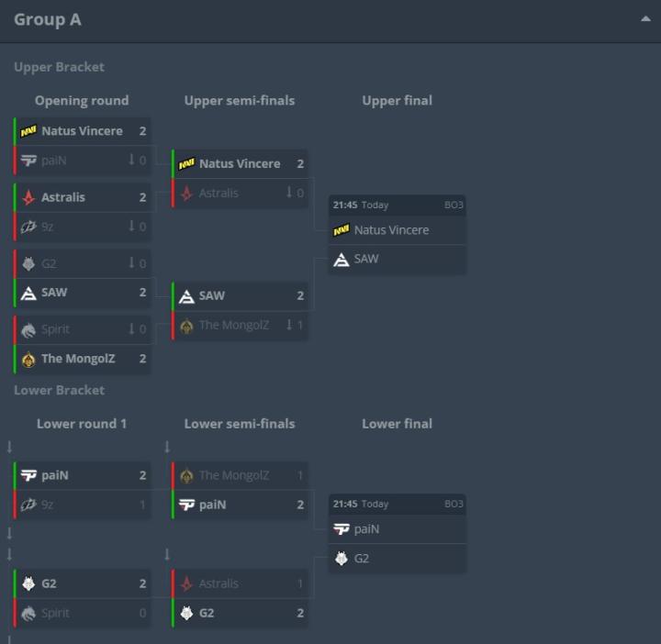
Task: Click 9z logo in Lower round 1
Action: (28, 505)
